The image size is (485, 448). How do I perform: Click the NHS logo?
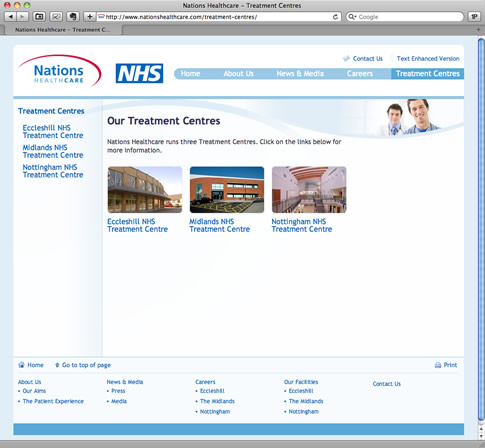(x=139, y=73)
